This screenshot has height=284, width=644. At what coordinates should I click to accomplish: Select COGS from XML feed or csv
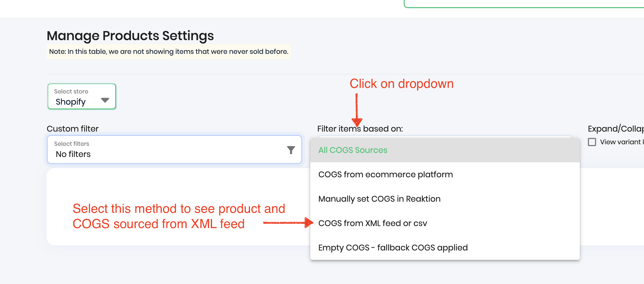click(x=372, y=223)
